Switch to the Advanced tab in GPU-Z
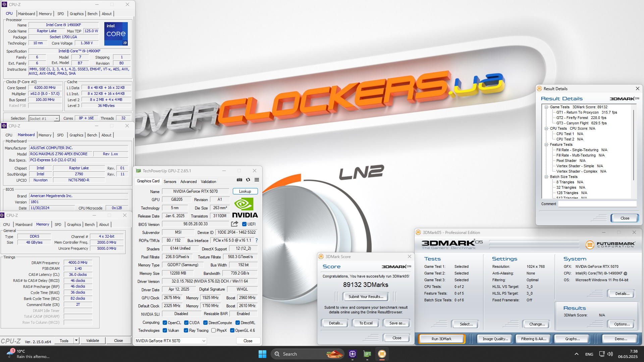 189,182
